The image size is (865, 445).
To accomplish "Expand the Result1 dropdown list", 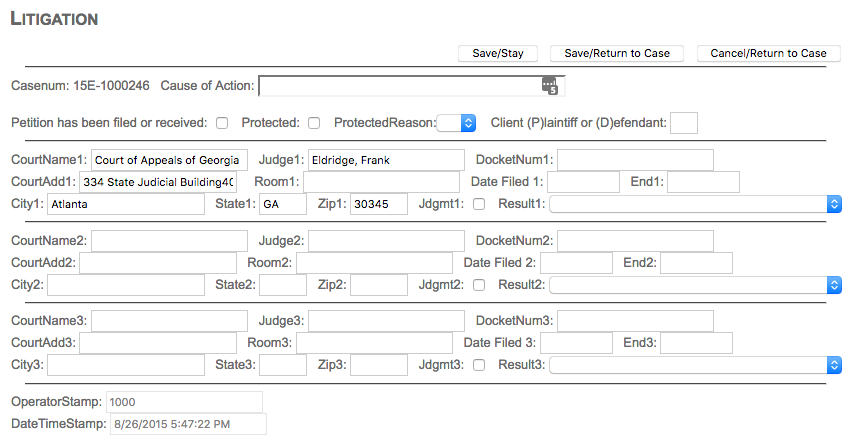I will tap(694, 204).
